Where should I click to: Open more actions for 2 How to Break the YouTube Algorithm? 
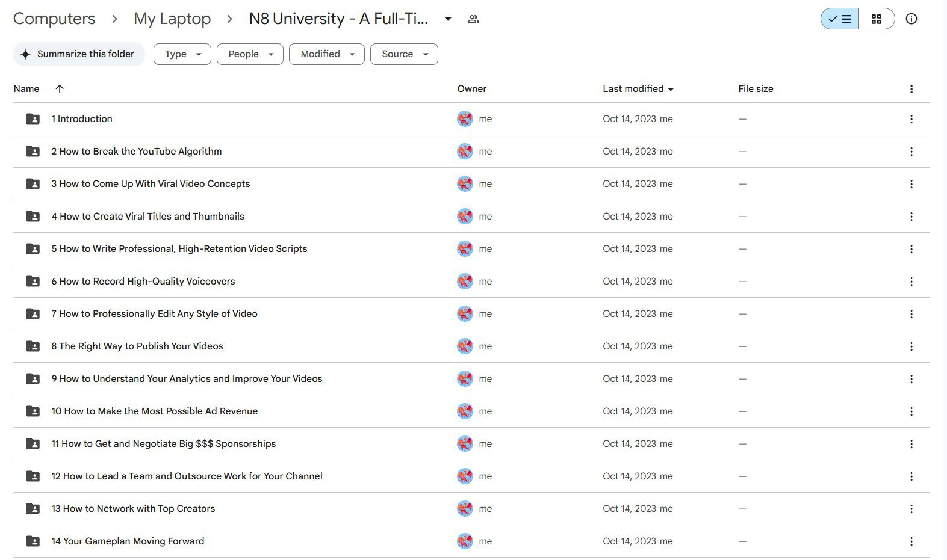point(911,152)
